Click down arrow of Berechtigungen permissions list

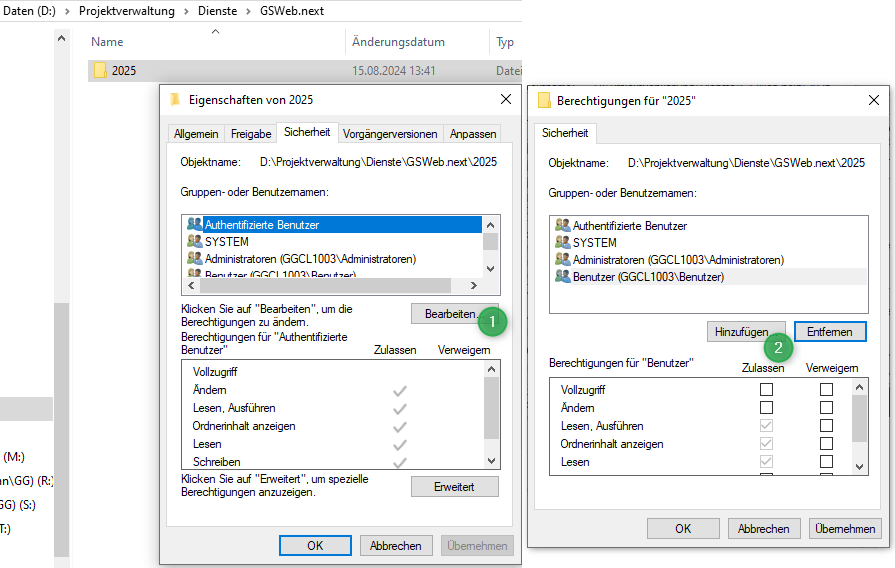pyautogui.click(x=860, y=467)
